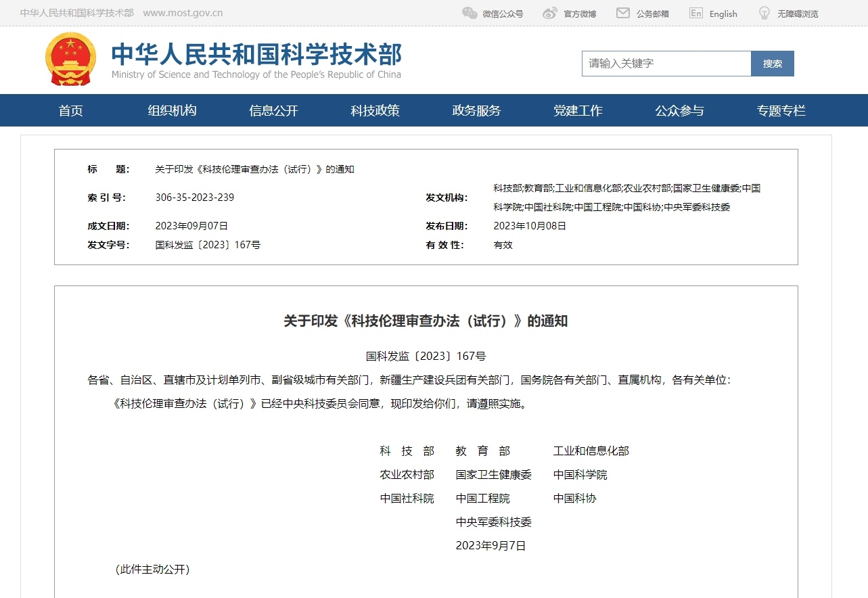Open the 专题专栏 navigation item
Image resolution: width=868 pixels, height=598 pixels.
coord(781,110)
